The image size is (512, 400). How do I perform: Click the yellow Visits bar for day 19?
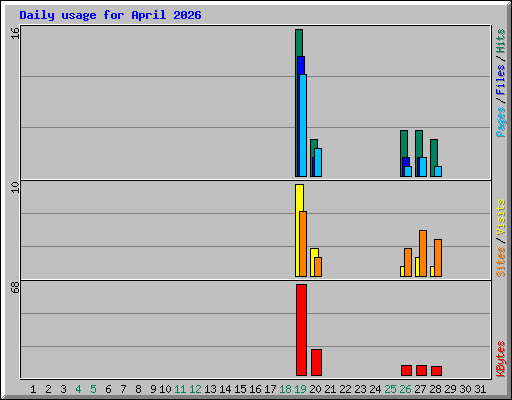coord(299,230)
